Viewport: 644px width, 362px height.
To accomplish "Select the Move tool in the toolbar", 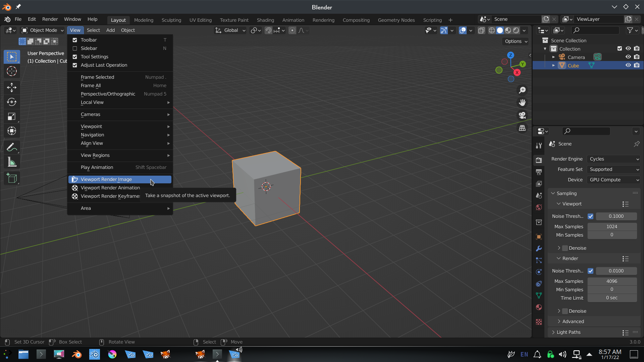I will click(x=12, y=87).
